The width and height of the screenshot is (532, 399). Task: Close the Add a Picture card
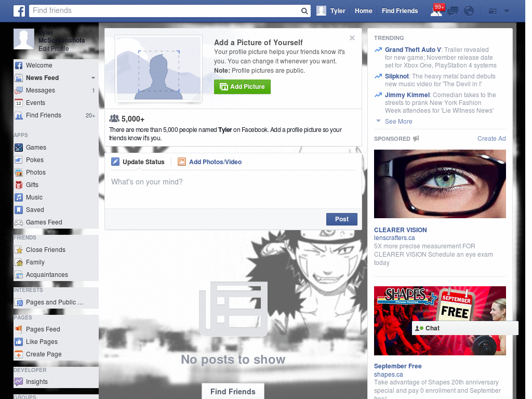tap(352, 38)
